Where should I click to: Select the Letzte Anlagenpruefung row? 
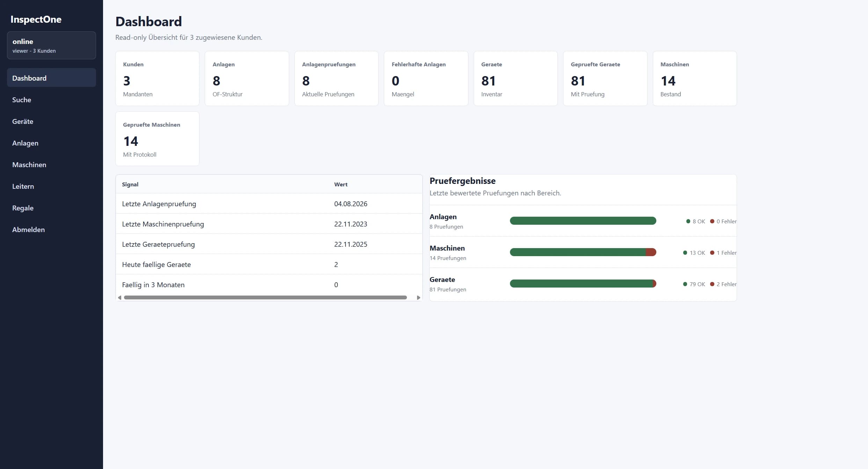(269, 203)
